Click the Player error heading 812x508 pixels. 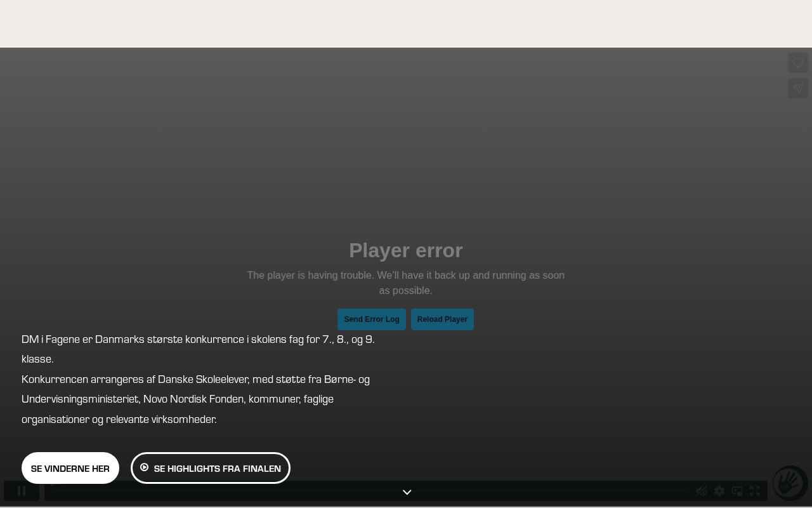pos(406,250)
